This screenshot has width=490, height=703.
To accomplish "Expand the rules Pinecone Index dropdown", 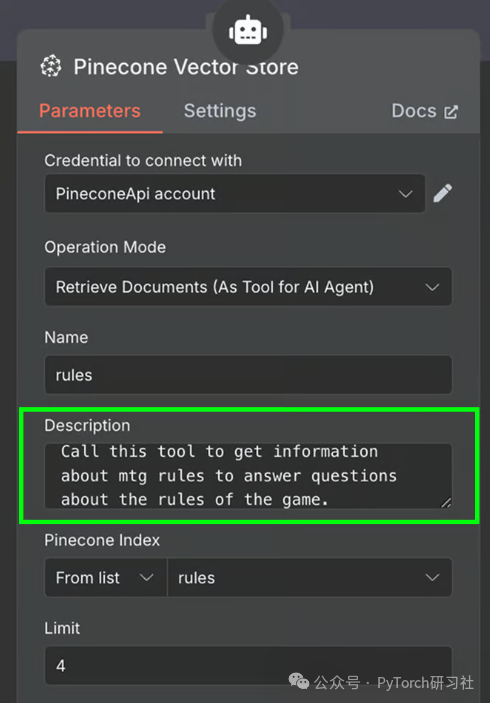I will 309,577.
